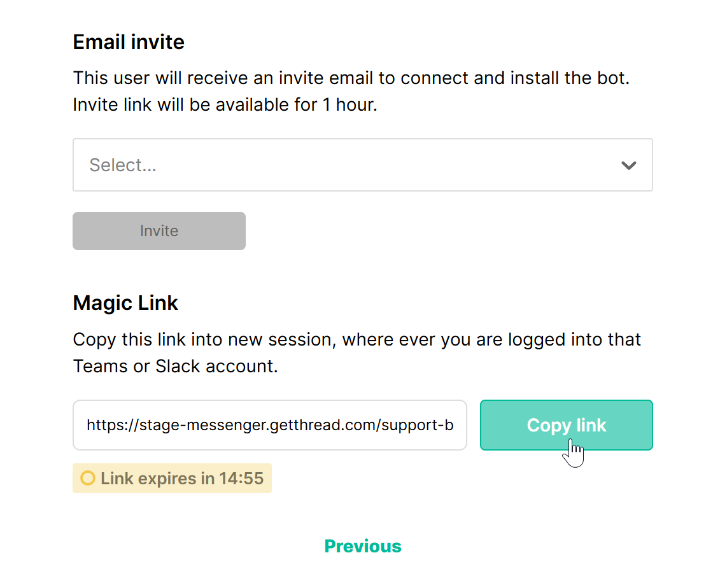
Task: Go back using the Previous link
Action: click(363, 546)
